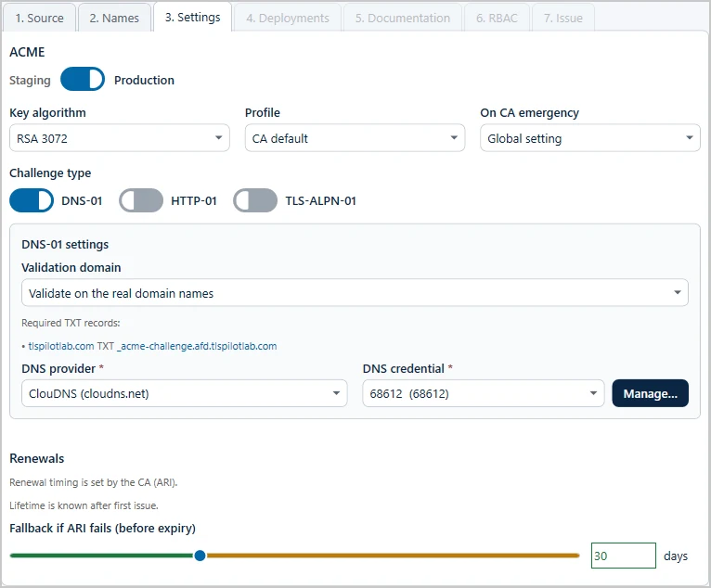Enable the HTTP-01 challenge toggle

(x=141, y=200)
